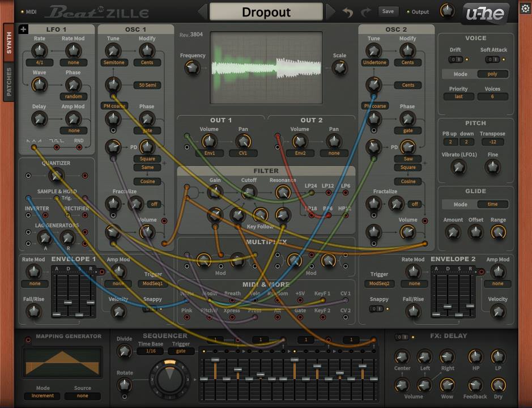Go to previous preset using left arrow
This screenshot has width=532, height=408.
point(202,12)
